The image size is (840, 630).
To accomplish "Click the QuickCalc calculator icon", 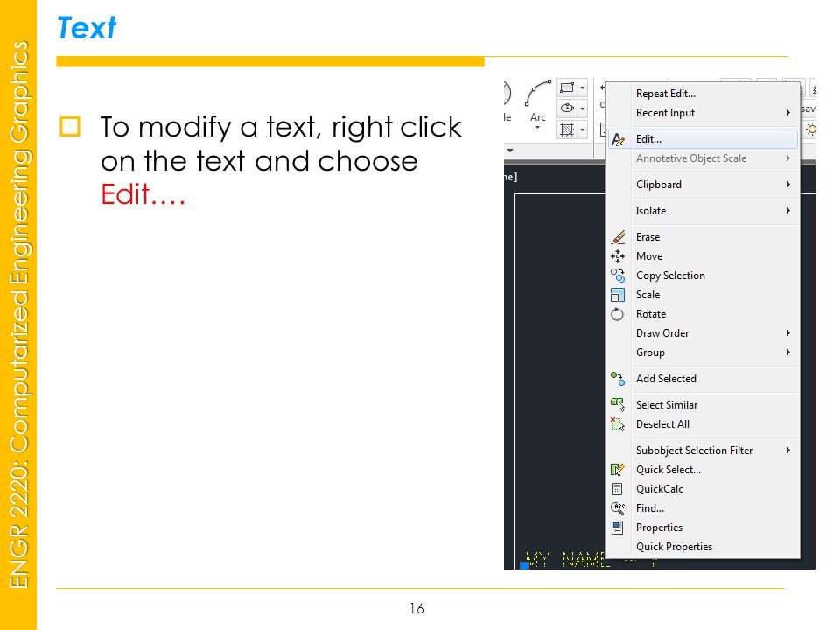I will [617, 489].
